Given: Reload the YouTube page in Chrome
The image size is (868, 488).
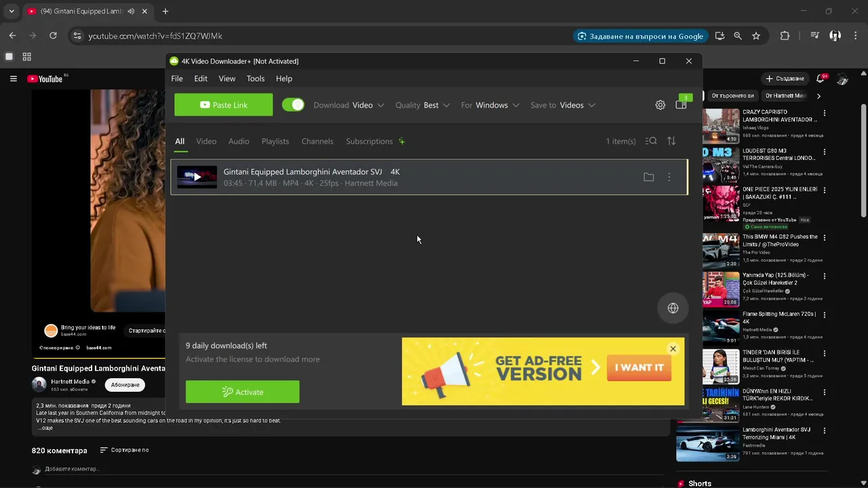Looking at the screenshot, I should click(x=53, y=36).
